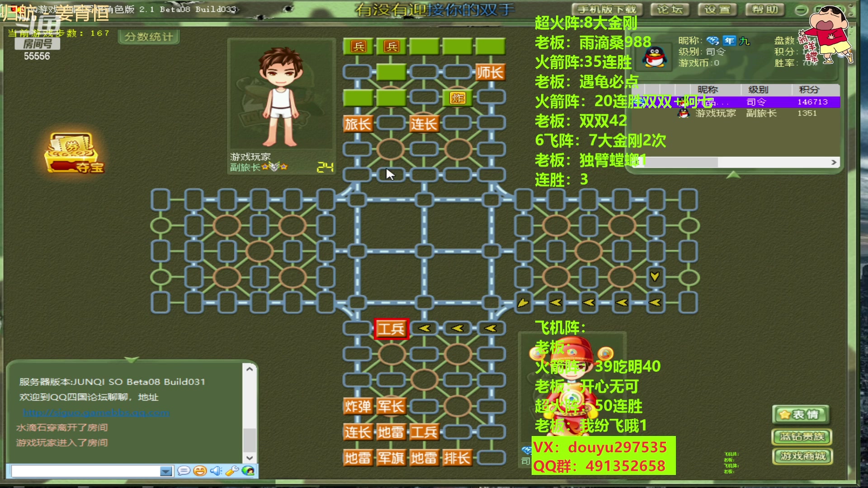
Task: Open the 分数统计 tab
Action: pos(149,37)
